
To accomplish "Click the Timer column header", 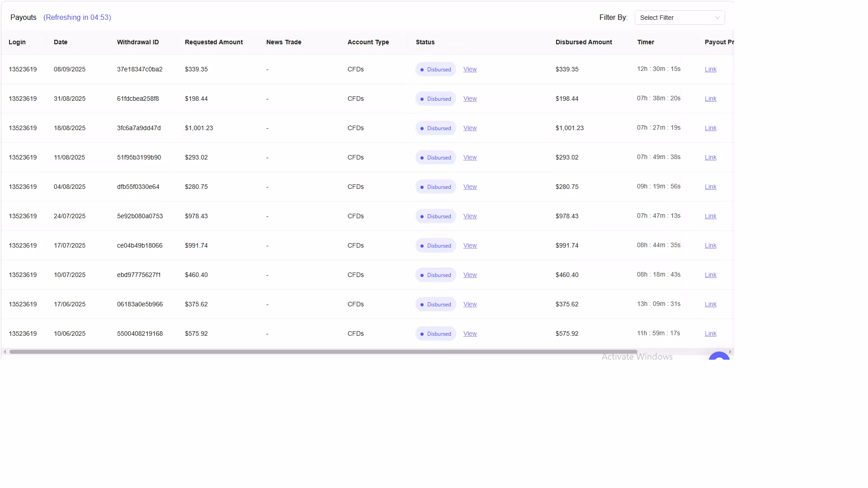I will (x=646, y=42).
